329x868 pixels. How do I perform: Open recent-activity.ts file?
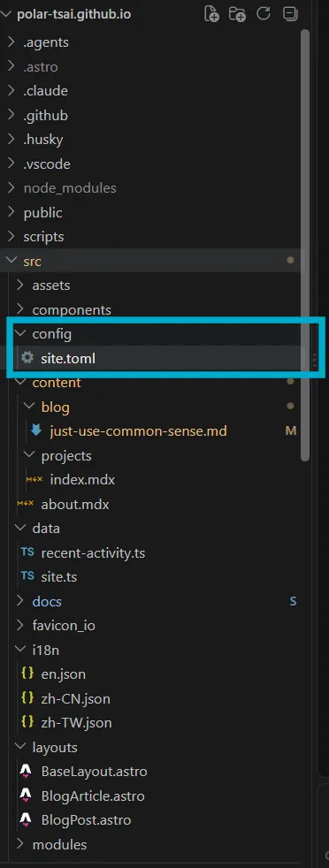[x=93, y=552]
